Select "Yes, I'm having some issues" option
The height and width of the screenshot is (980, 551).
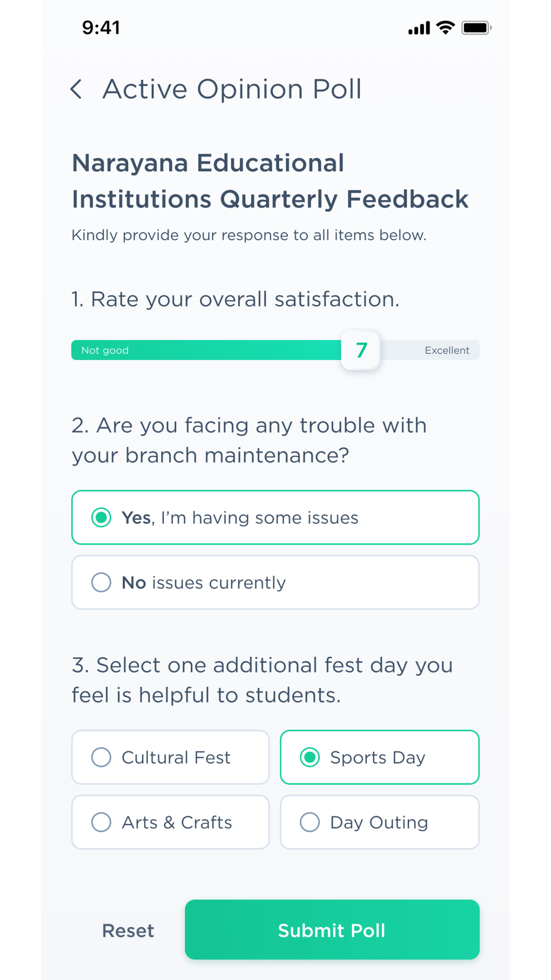click(x=275, y=517)
